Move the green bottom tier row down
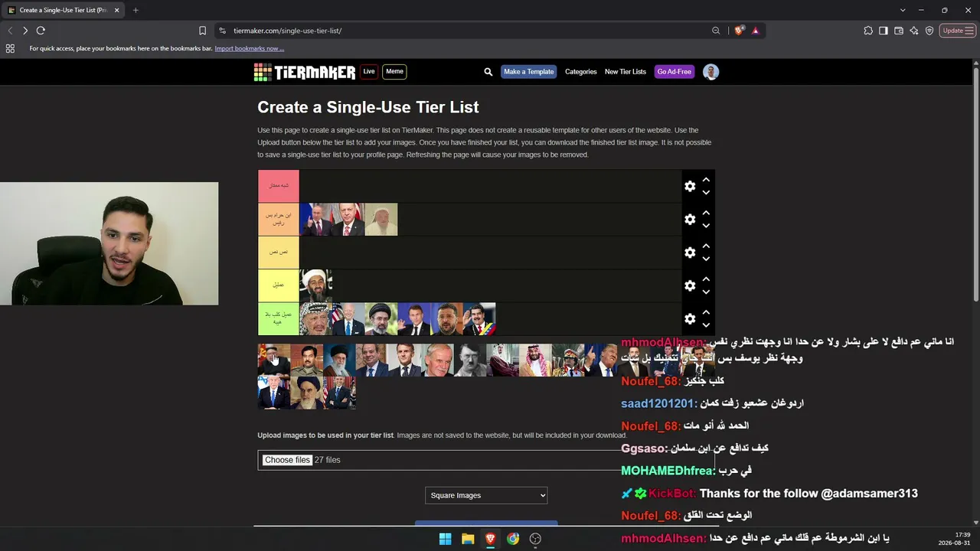Image resolution: width=980 pixels, height=551 pixels. pyautogui.click(x=706, y=324)
